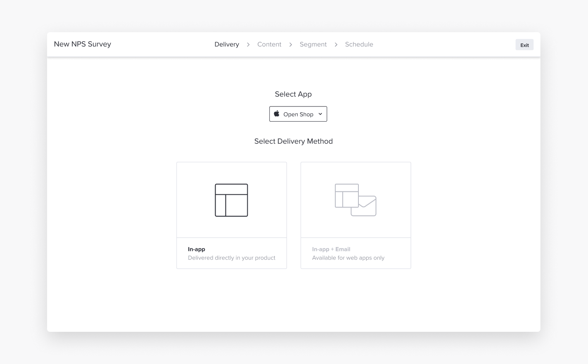This screenshot has height=364, width=588.
Task: Open the Open Shop app dropdown
Action: point(298,114)
